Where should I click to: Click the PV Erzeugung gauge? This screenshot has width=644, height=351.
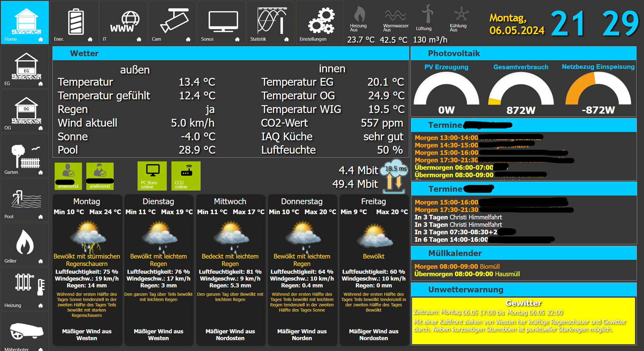click(x=447, y=88)
